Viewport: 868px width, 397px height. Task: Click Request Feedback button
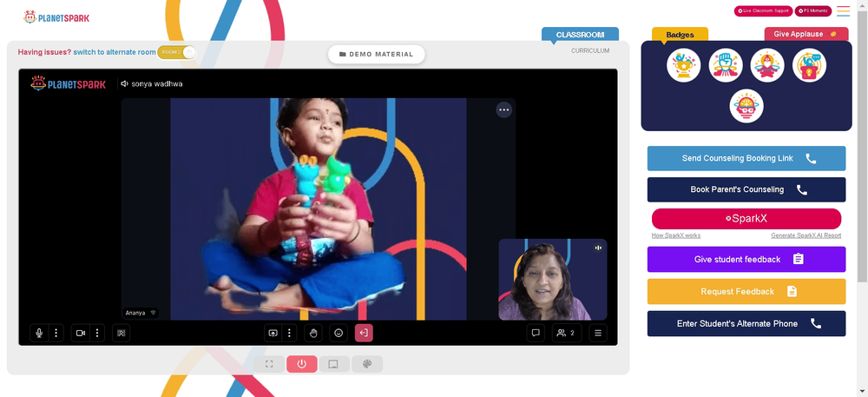point(746,291)
